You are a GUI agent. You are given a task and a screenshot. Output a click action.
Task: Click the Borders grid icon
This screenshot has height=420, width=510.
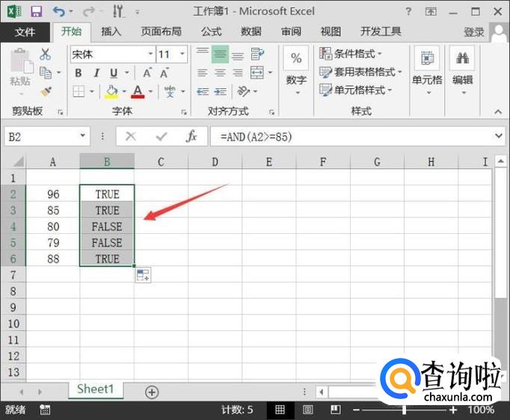(79, 91)
